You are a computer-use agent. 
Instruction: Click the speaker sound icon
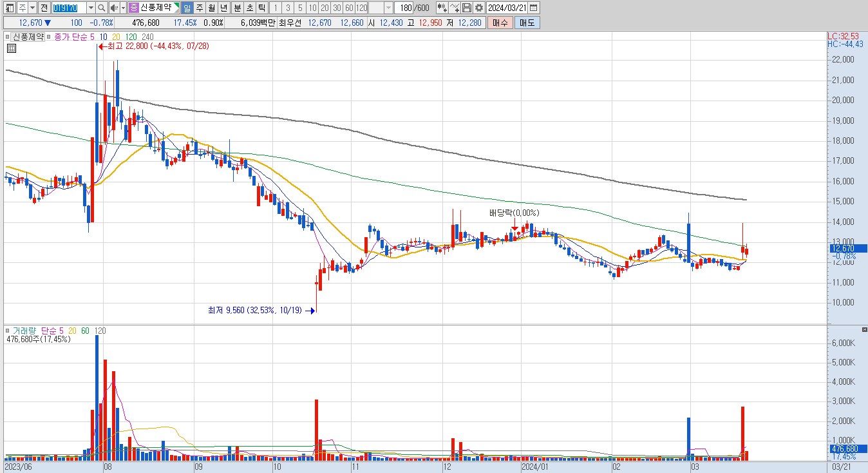click(114, 8)
